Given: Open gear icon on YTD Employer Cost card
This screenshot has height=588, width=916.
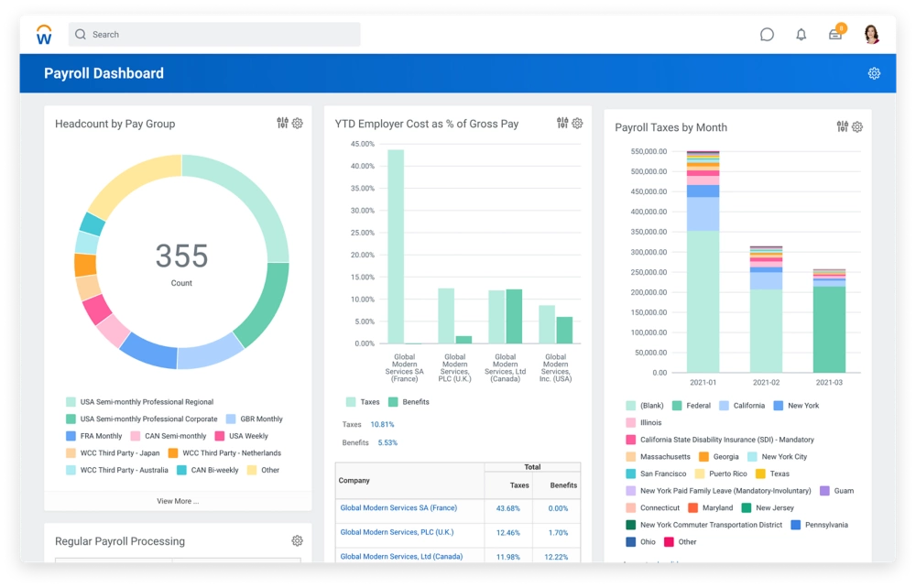Looking at the screenshot, I should point(577,124).
